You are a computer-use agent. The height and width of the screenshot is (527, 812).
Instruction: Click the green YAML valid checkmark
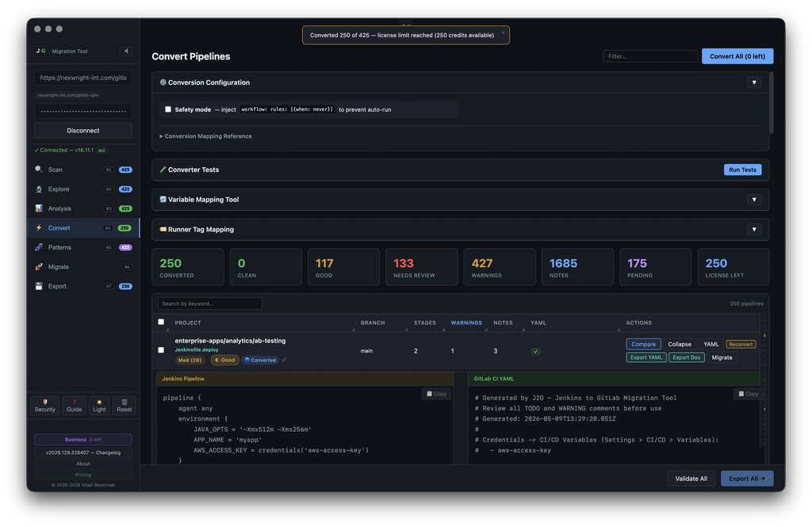point(535,351)
